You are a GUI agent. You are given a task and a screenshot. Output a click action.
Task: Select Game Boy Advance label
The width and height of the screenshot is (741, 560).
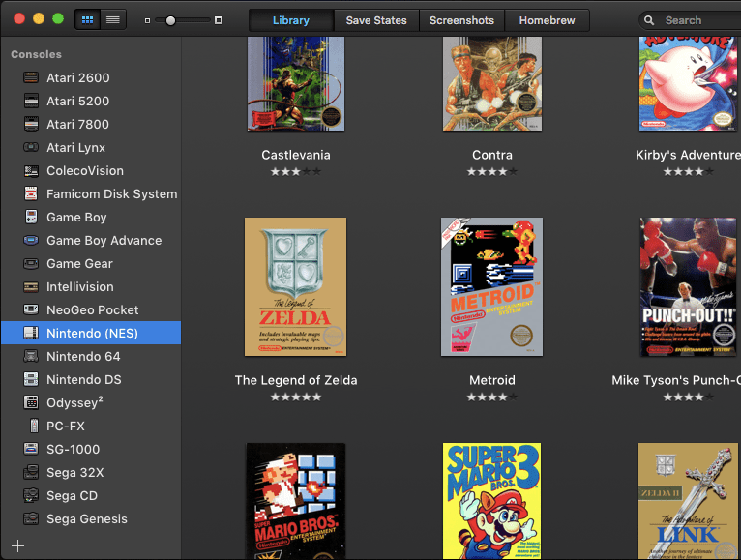(x=104, y=240)
